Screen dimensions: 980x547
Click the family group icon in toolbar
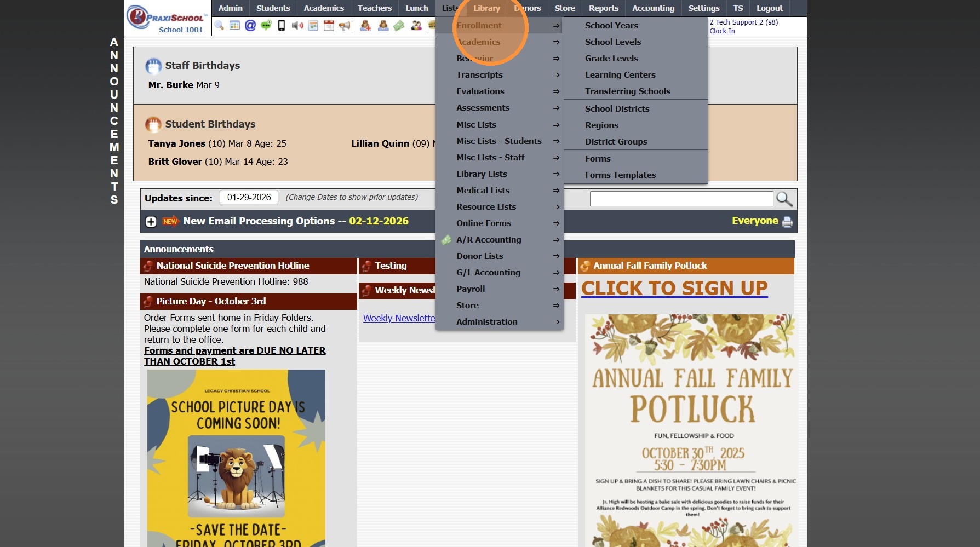point(416,25)
